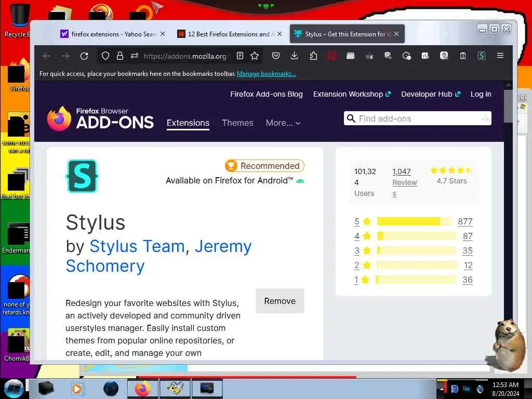Go forward with the forward arrow
Viewport: 532px width, 399px height.
65,56
